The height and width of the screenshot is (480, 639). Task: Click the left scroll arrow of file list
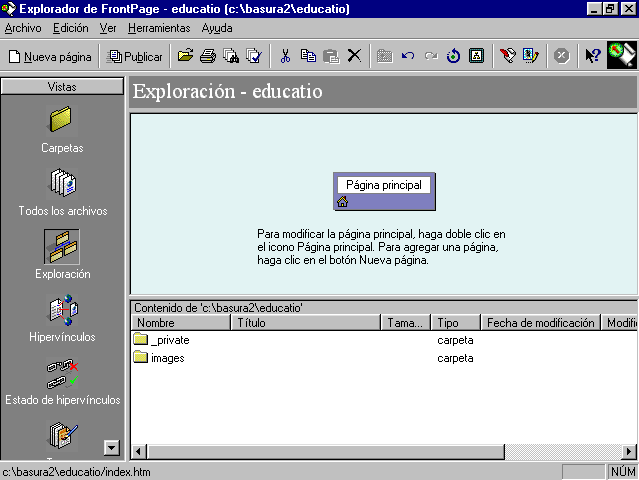coord(139,451)
